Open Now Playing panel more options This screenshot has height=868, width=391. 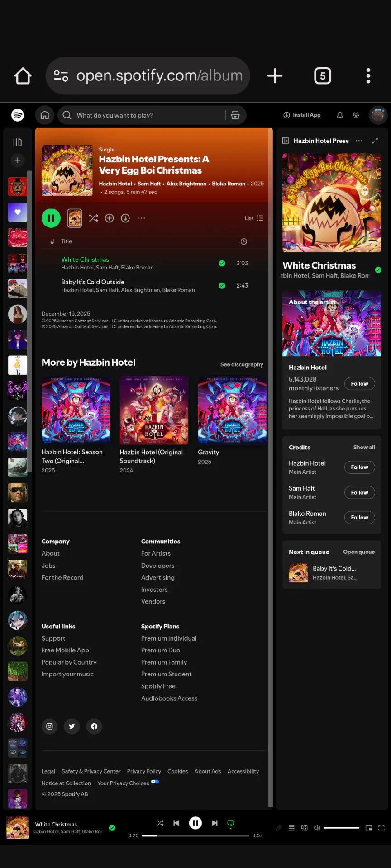[x=359, y=141]
